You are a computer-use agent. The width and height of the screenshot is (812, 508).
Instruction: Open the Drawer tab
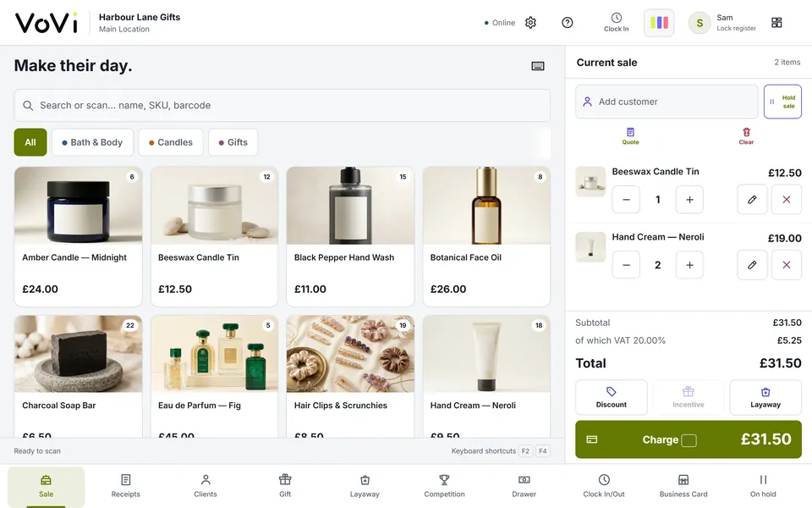click(x=524, y=486)
